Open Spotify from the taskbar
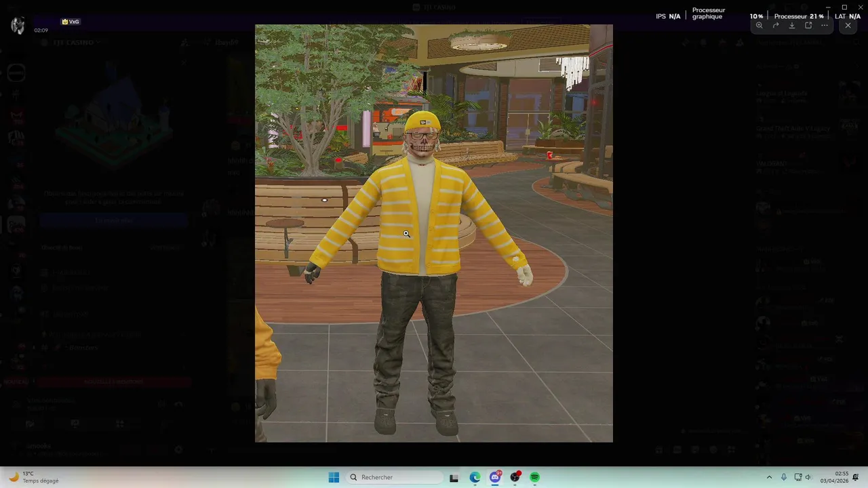 pyautogui.click(x=535, y=477)
